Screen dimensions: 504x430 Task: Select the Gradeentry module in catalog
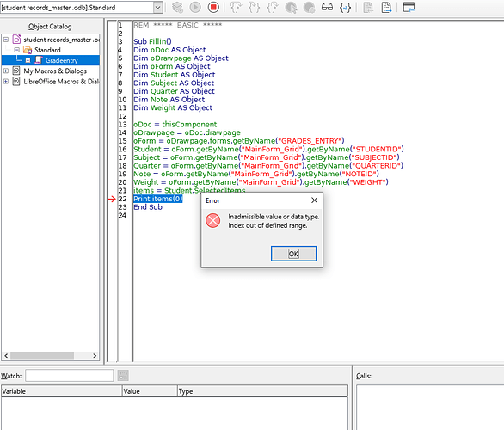61,60
